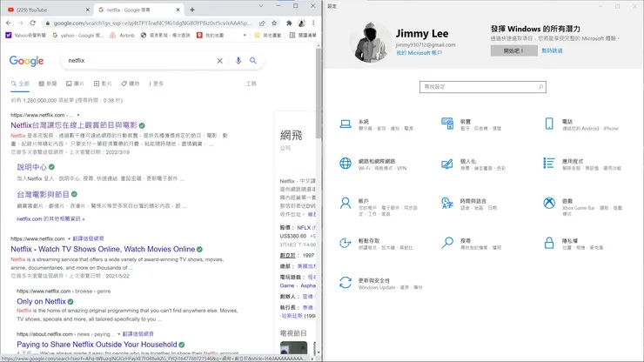The width and height of the screenshot is (644, 362).
Task: Select the All (全部) results tab
Action: click(x=20, y=84)
